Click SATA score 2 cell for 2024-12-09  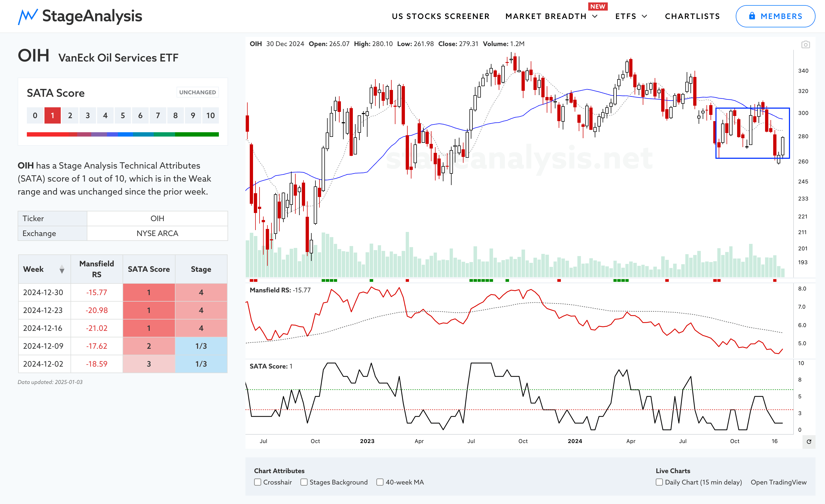coord(149,346)
